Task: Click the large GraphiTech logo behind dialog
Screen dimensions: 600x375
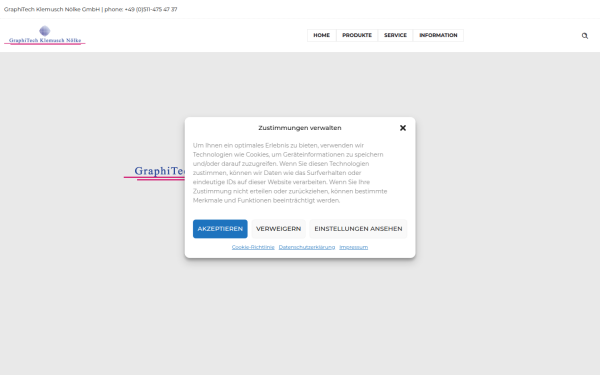Action: [155, 172]
